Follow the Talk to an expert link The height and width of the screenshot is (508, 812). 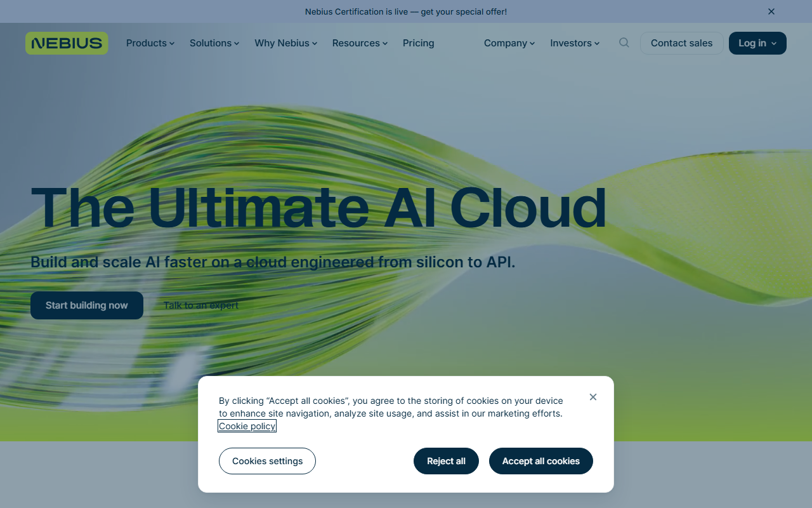pyautogui.click(x=201, y=305)
